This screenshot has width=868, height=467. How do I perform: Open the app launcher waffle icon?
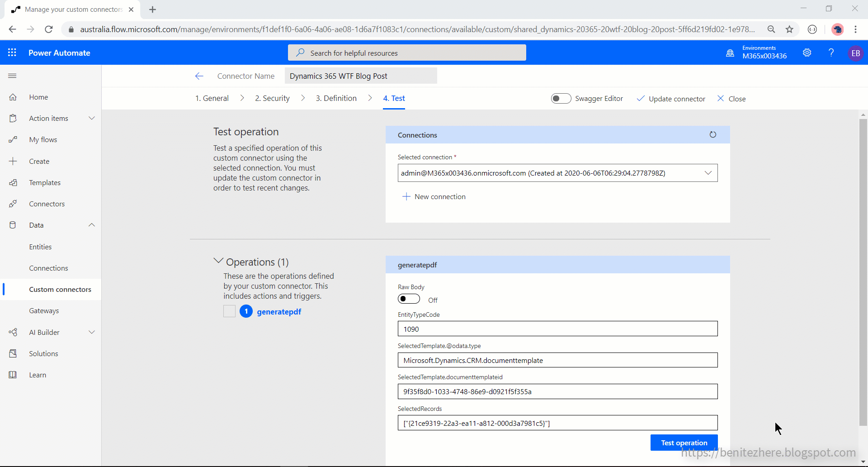(12, 52)
